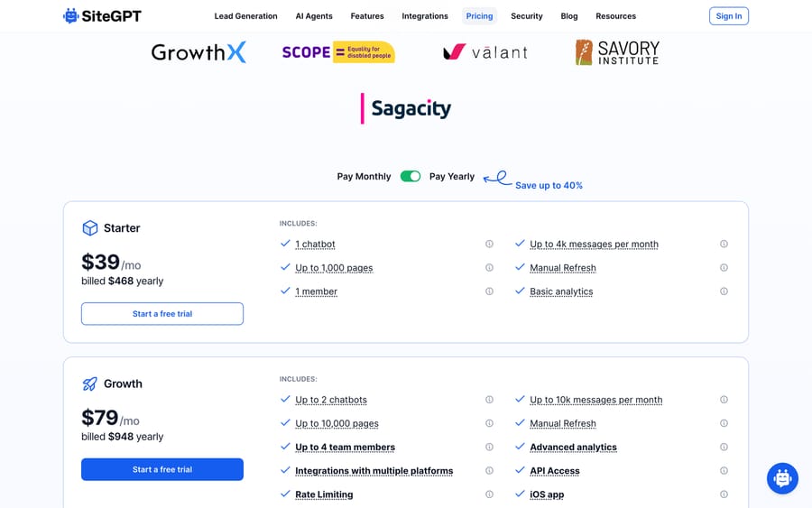
Task: Click the $79 /mo price text
Action: coord(110,419)
